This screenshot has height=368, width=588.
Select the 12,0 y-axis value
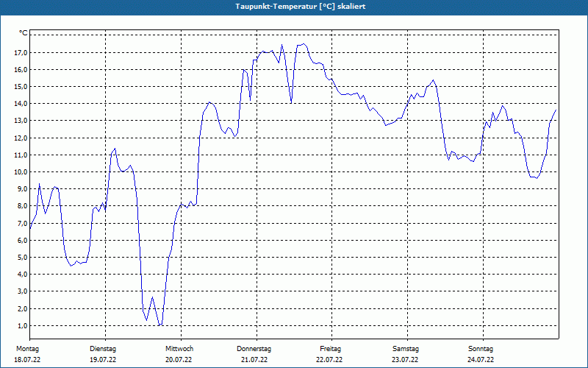21,138
